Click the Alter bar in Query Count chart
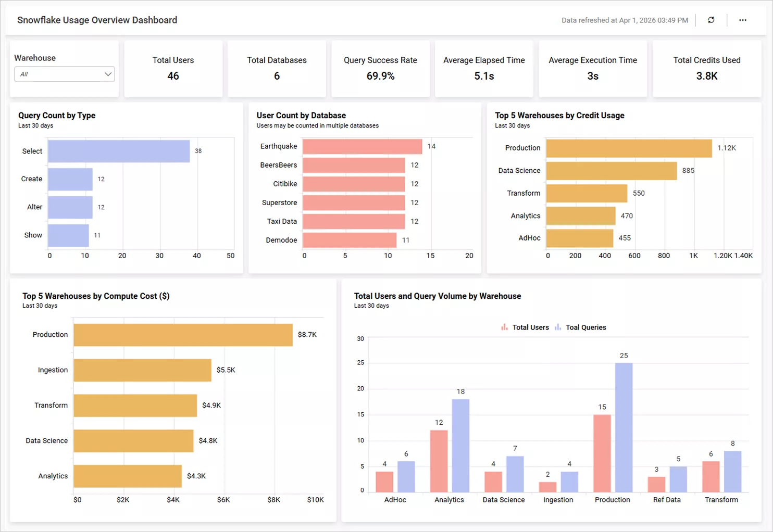 [x=70, y=207]
